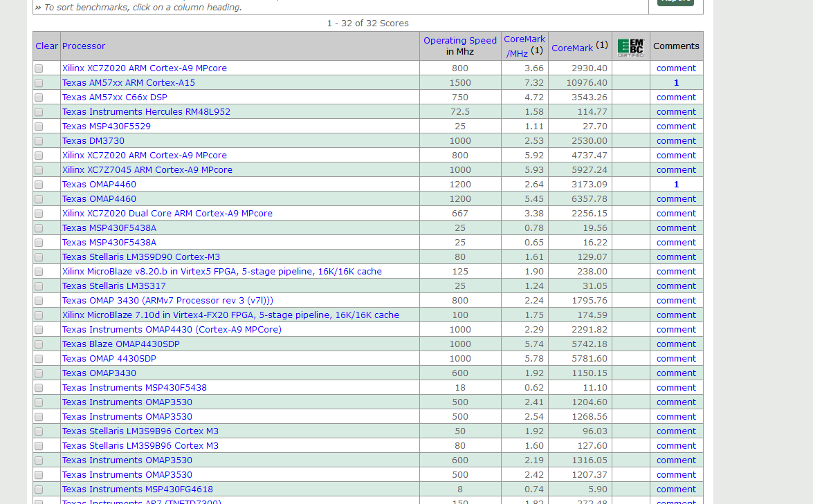Open Texas DM3730 processor link
Viewport: 813px width, 504px height.
pos(93,141)
